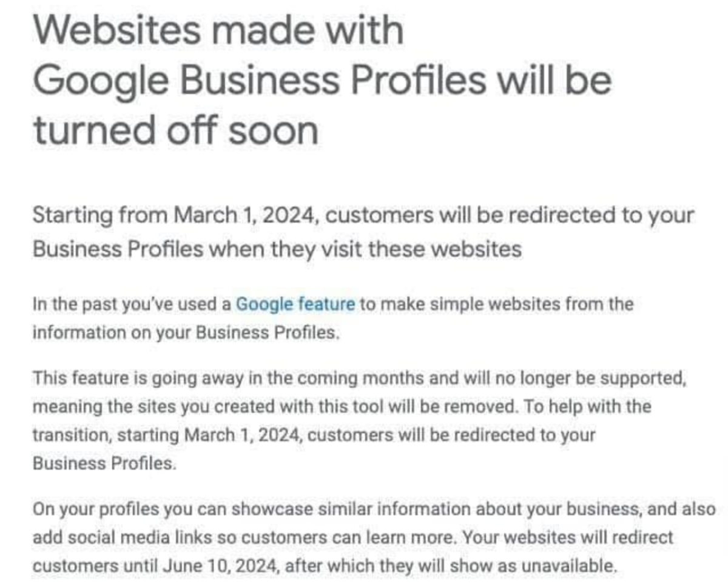This screenshot has height=584, width=728.
Task: Click "information on your Business Profiles." line
Action: [184, 332]
